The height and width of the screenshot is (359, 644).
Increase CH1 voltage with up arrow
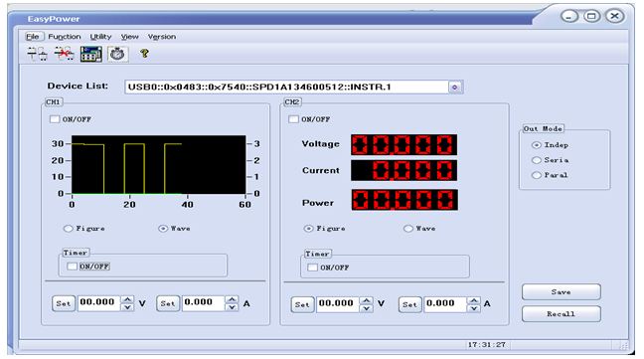pos(128,299)
